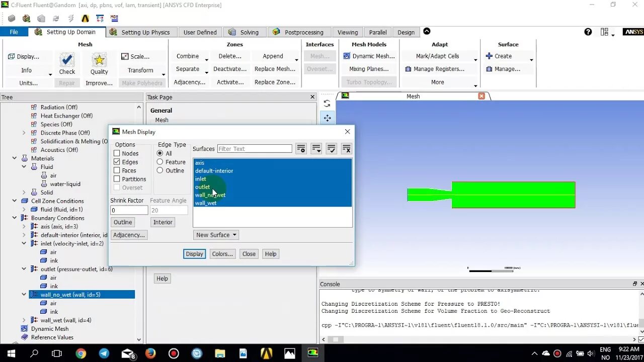This screenshot has height=362, width=644.
Task: Click the mesh cube with green arrow icon
Action: tap(26, 19)
